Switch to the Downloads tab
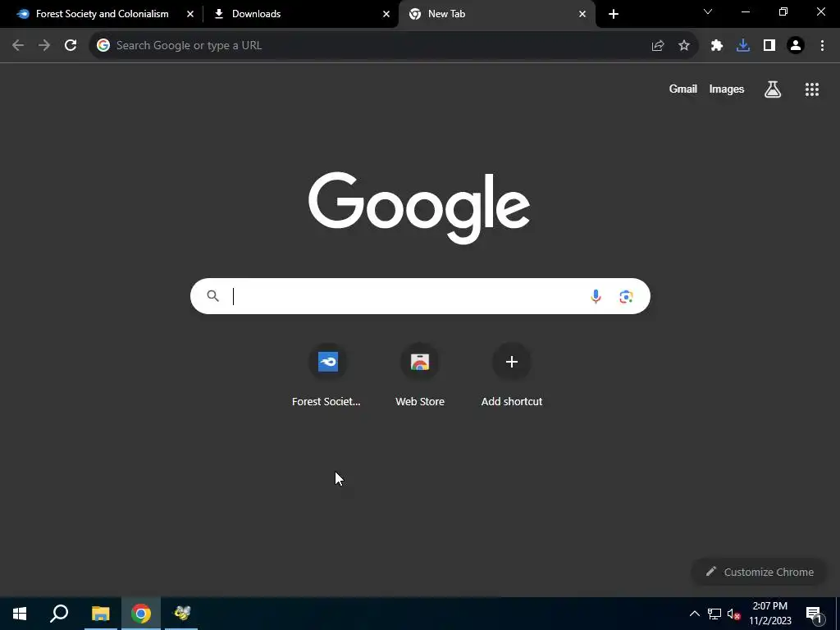Viewport: 840px width, 630px height. click(300, 14)
